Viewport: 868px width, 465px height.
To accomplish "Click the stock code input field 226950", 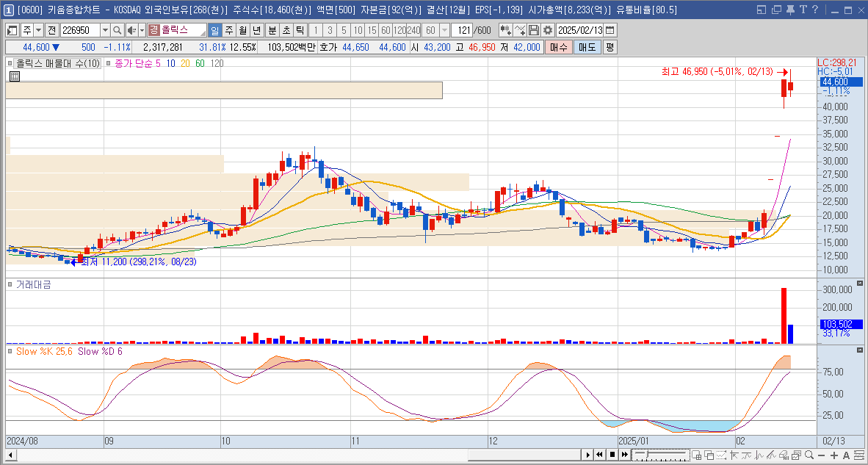I will (x=80, y=30).
